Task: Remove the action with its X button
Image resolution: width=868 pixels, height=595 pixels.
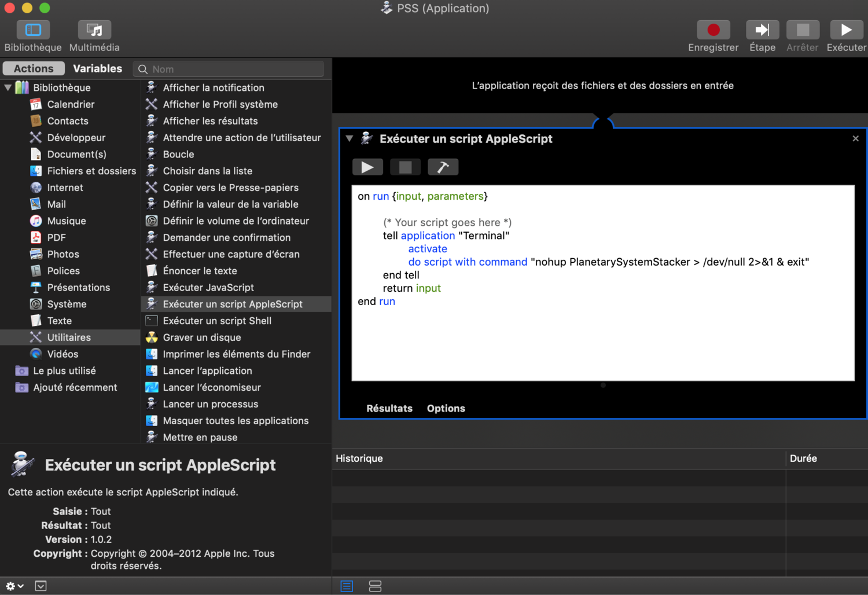Action: (855, 138)
